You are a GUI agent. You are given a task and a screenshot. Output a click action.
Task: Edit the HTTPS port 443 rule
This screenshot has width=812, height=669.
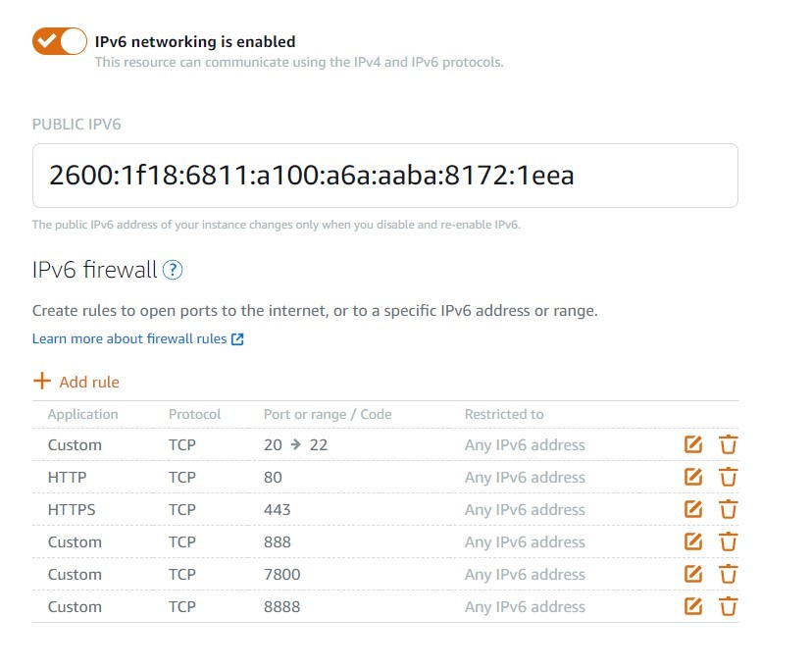[x=693, y=510]
